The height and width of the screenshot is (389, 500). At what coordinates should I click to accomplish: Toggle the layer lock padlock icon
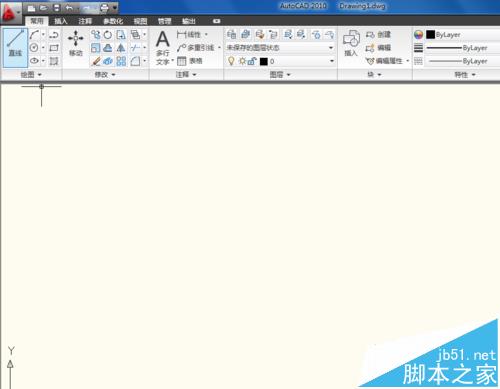click(x=252, y=61)
